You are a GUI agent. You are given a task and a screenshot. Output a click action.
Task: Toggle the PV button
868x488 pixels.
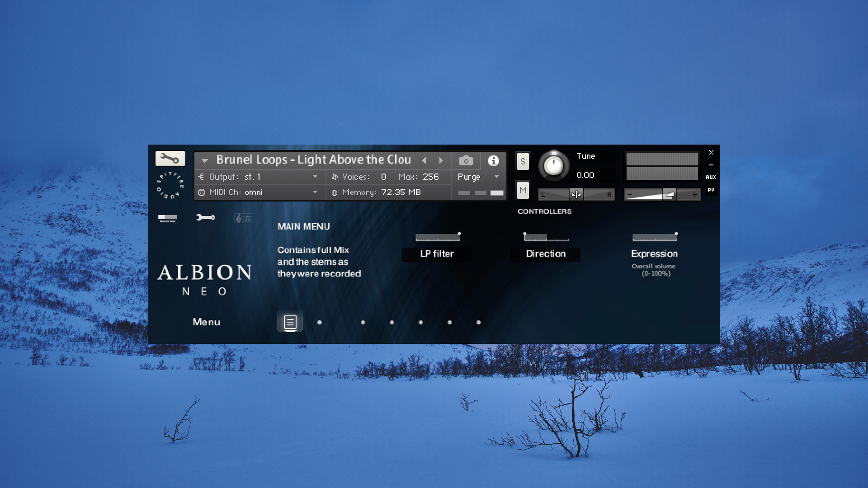tap(711, 190)
